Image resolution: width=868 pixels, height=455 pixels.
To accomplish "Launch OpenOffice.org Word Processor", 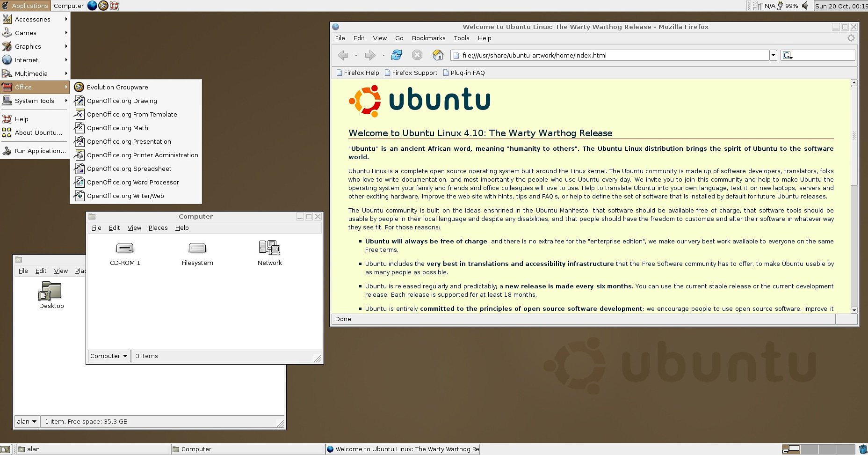I will (x=136, y=182).
